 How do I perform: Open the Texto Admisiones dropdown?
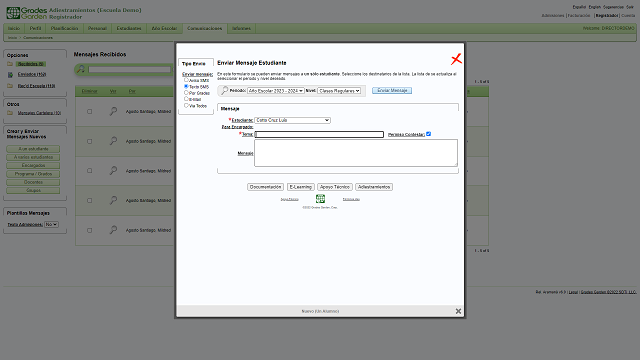point(51,224)
